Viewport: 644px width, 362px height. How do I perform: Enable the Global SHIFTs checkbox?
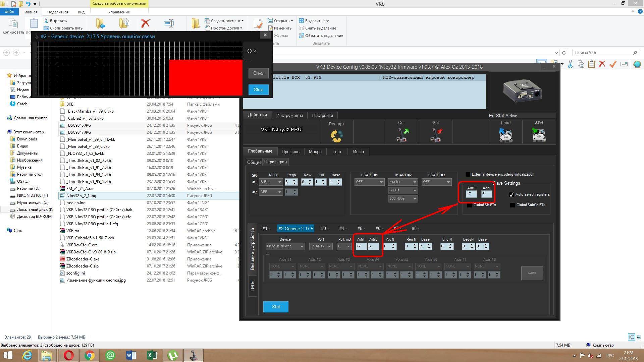tap(470, 205)
